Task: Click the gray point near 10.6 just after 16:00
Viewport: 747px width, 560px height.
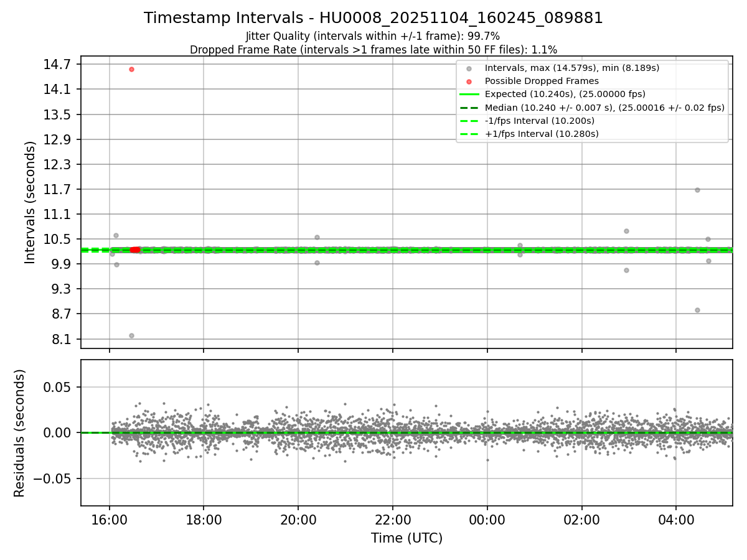Action: coord(116,235)
